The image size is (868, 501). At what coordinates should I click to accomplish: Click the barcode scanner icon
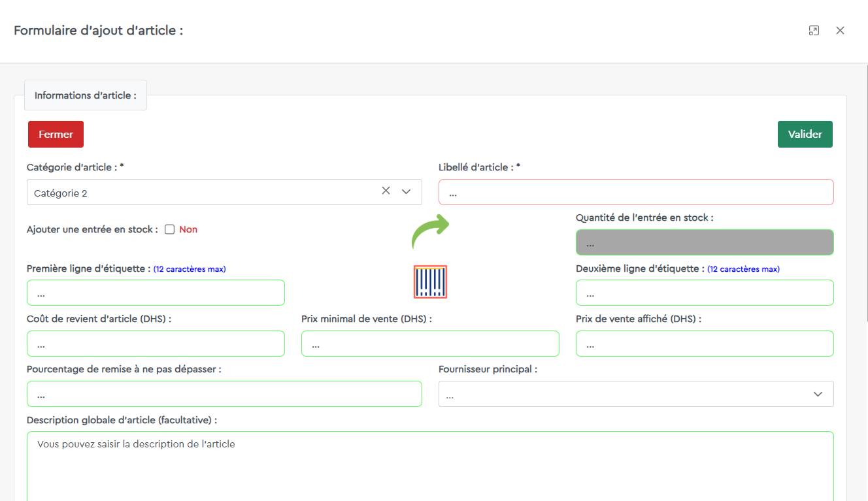click(430, 282)
